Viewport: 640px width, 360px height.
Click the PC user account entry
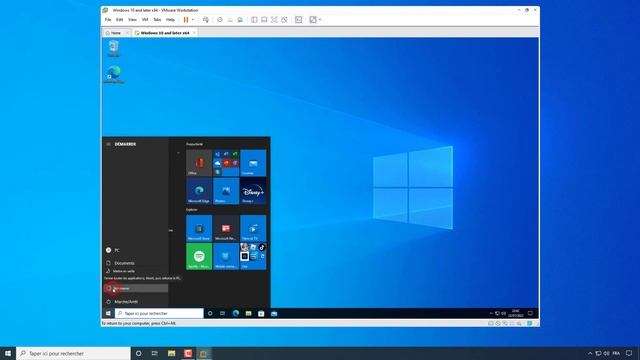point(135,250)
